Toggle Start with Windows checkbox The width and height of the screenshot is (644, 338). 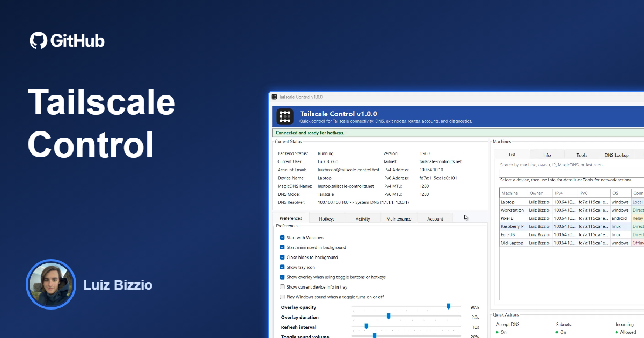tap(282, 238)
